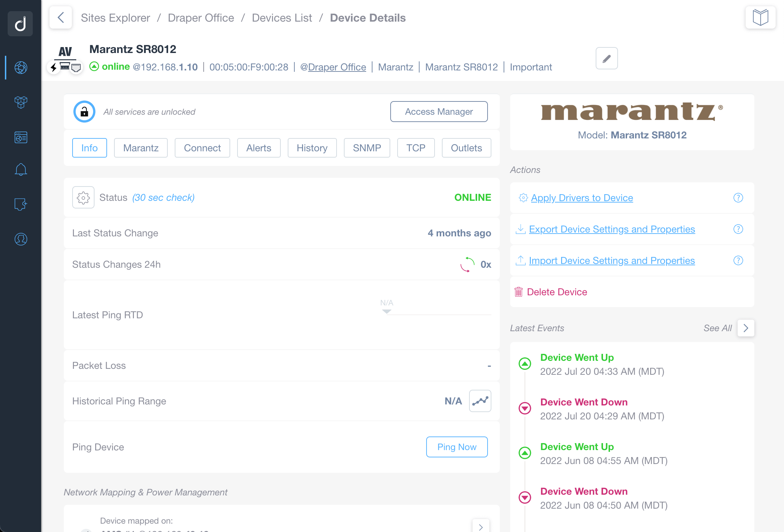Screen dimensions: 784x532
Task: Click the up icon of Jul 20 04:33 event
Action: 525,364
